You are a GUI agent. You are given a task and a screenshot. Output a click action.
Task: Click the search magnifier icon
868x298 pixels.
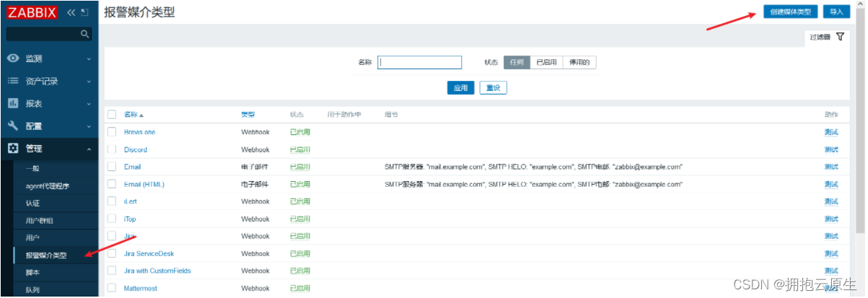tap(84, 33)
